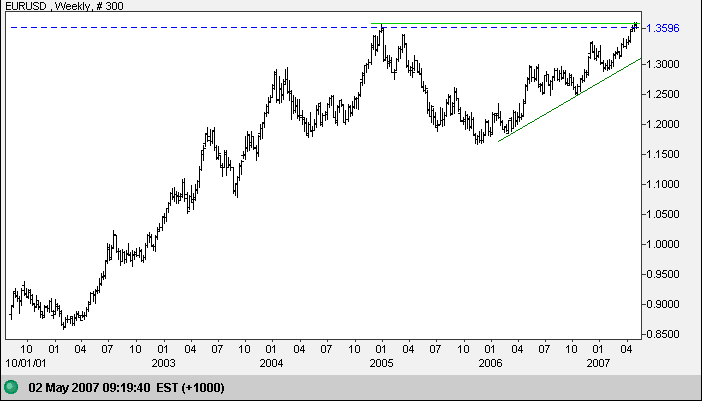This screenshot has height=401, width=702.
Task: Select the chart title EURUSD, Weekly, # 300
Action: pyautogui.click(x=64, y=6)
